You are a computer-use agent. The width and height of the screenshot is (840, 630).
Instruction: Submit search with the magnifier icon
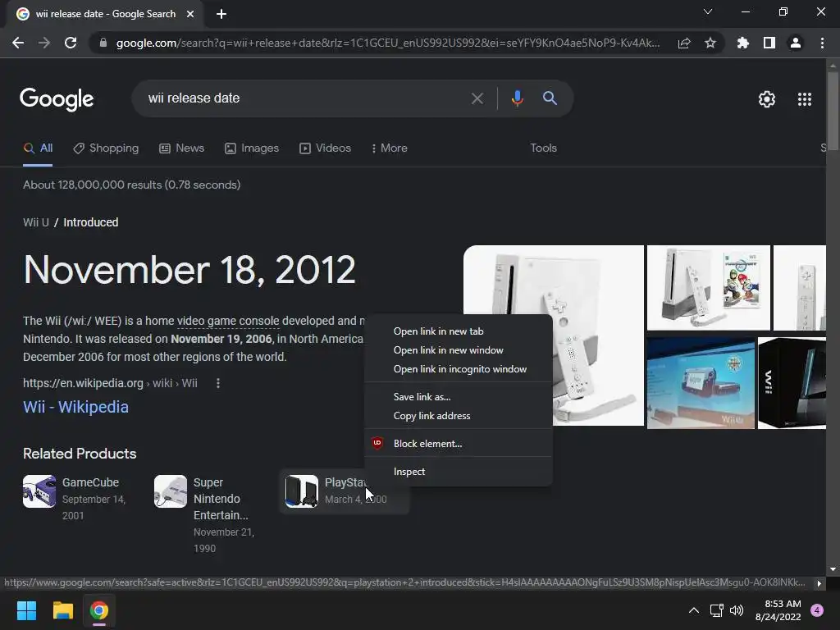(x=550, y=98)
